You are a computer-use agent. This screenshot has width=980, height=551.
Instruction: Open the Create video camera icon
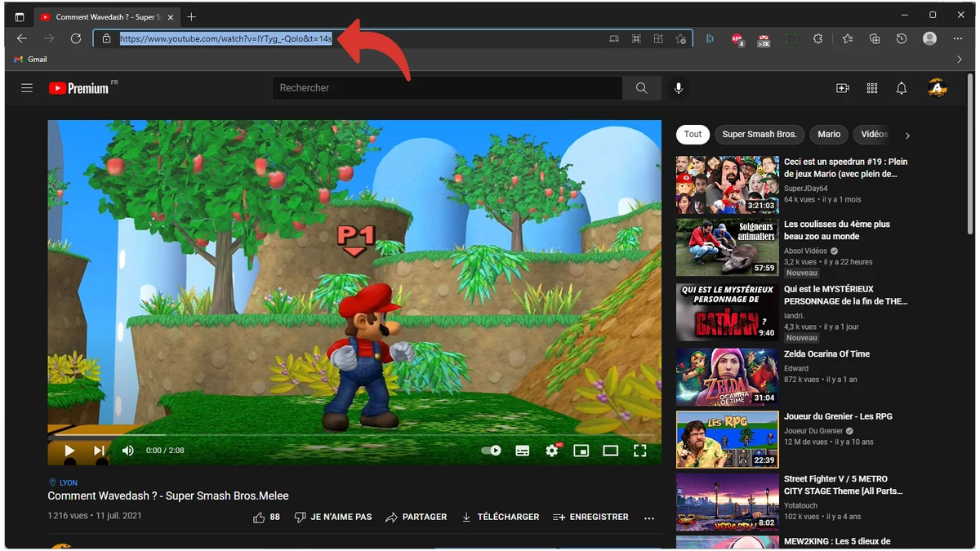(x=843, y=88)
